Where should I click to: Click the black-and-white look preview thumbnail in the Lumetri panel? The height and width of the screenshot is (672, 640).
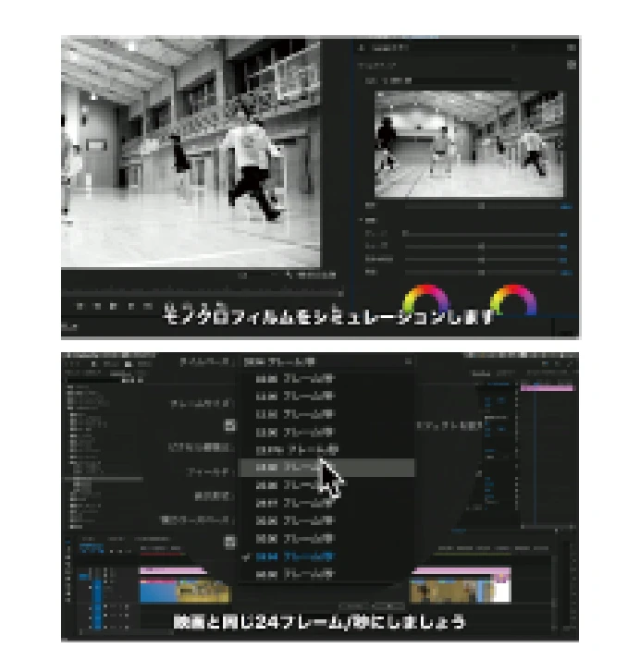(x=469, y=144)
